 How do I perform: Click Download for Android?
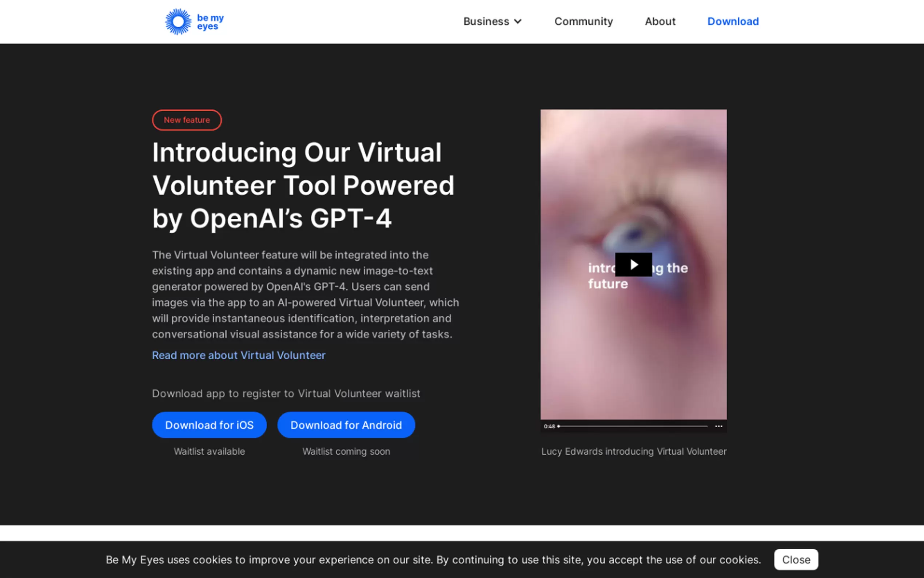pos(346,425)
